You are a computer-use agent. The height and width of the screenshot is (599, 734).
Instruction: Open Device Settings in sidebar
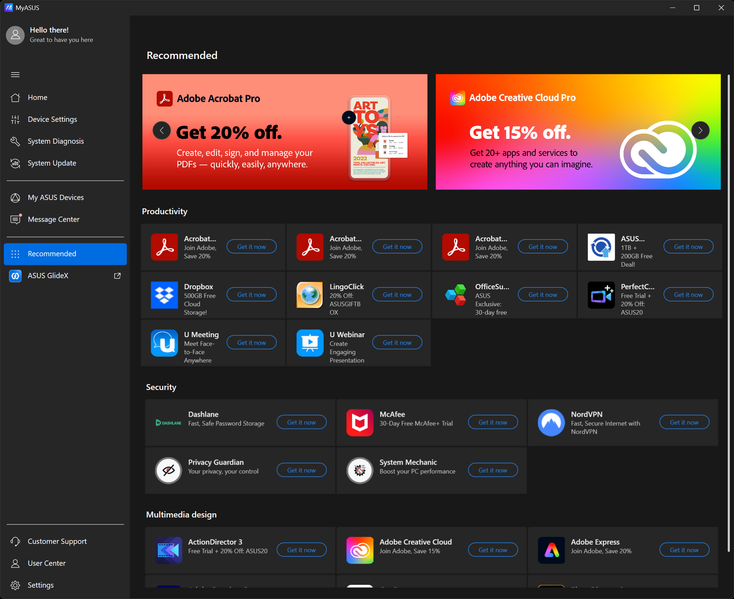click(65, 119)
